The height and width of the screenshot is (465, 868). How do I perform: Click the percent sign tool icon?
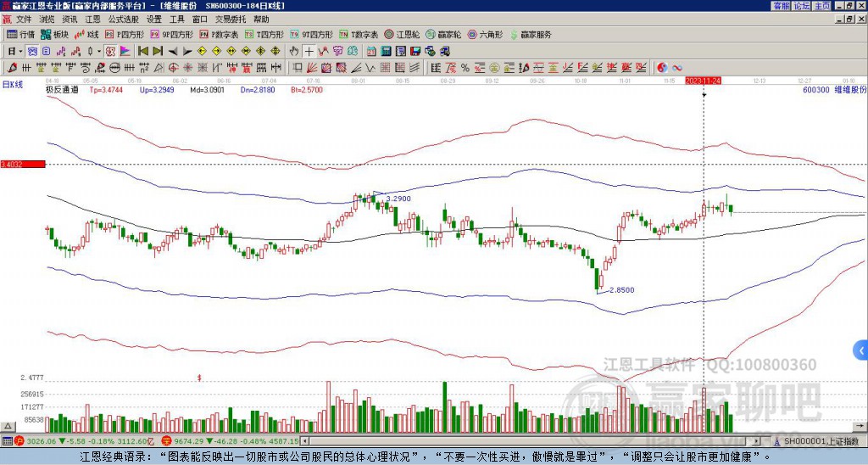point(465,68)
